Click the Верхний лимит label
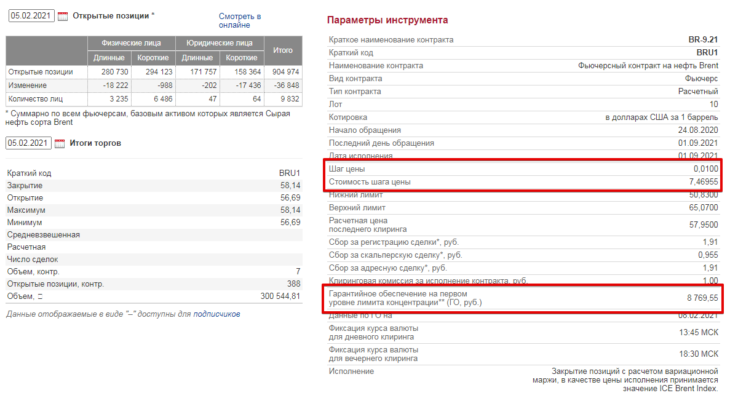The width and height of the screenshot is (730, 401). point(357,208)
